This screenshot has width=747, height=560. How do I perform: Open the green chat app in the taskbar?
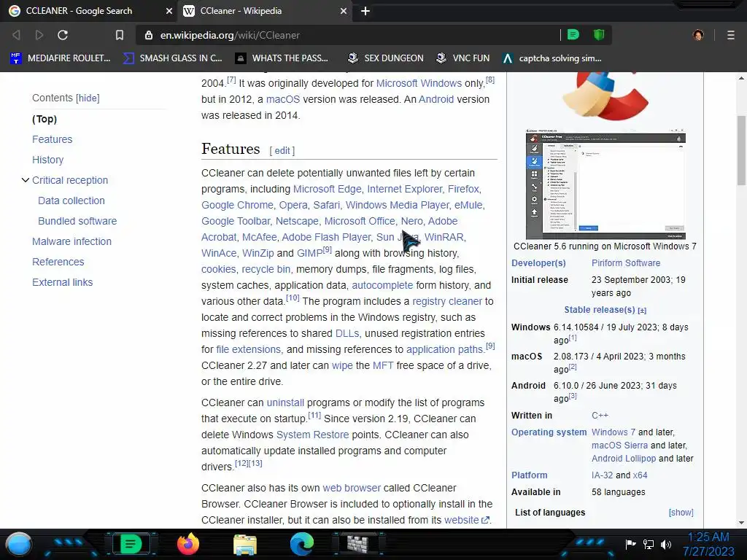tap(131, 544)
